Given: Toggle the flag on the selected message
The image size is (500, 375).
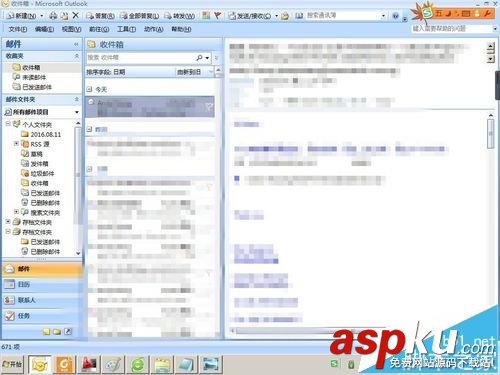Looking at the screenshot, I should click(208, 107).
